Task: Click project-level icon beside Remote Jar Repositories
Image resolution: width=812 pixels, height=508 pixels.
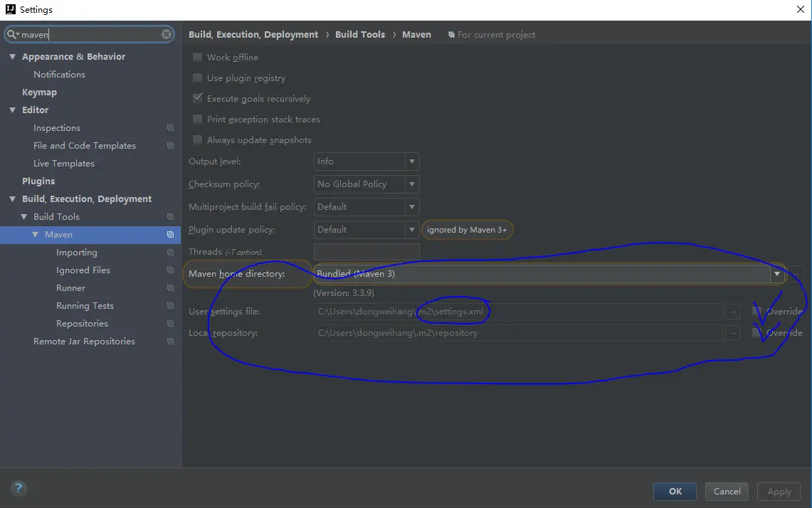Action: (x=170, y=342)
